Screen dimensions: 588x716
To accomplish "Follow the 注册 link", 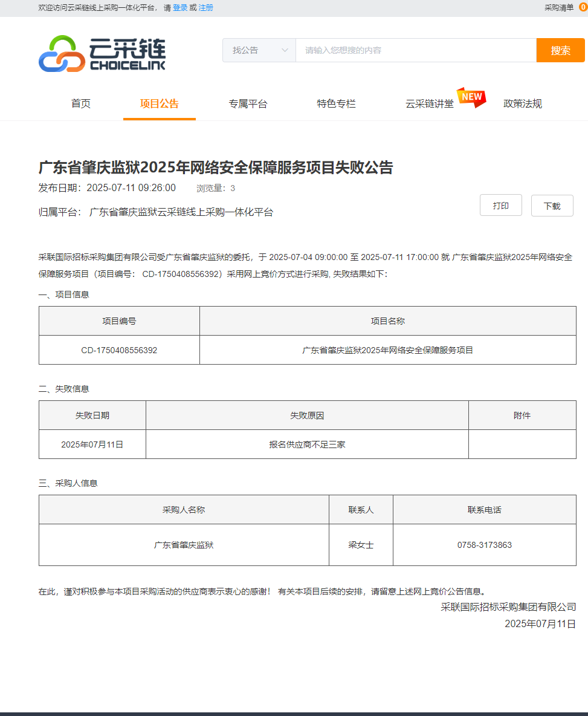I will [x=205, y=8].
